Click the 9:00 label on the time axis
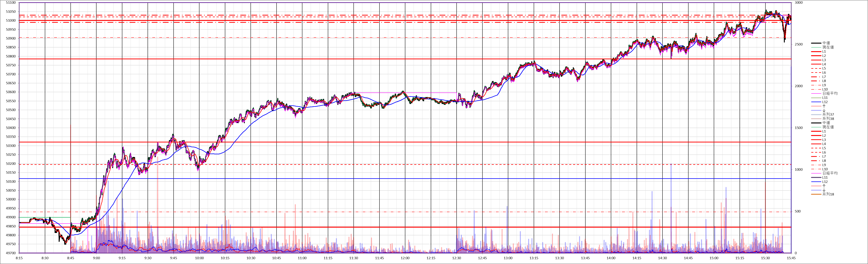868x264 pixels. coord(96,258)
